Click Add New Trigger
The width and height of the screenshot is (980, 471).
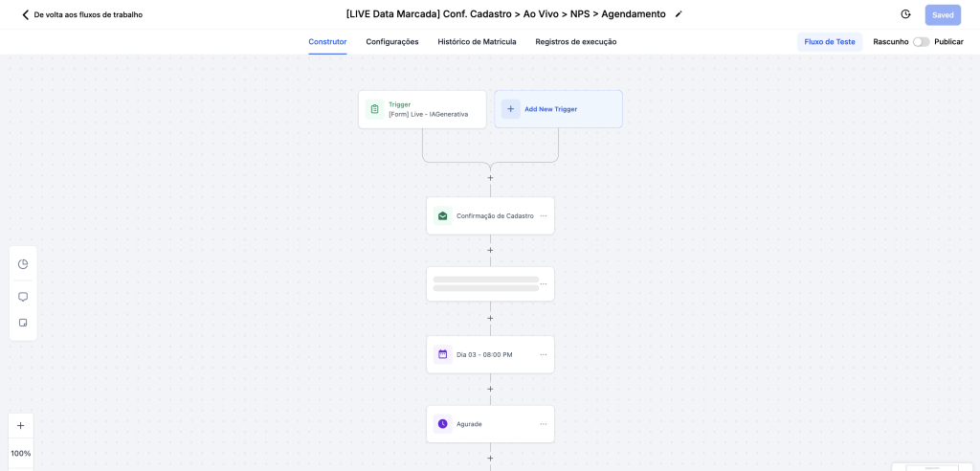tap(558, 109)
